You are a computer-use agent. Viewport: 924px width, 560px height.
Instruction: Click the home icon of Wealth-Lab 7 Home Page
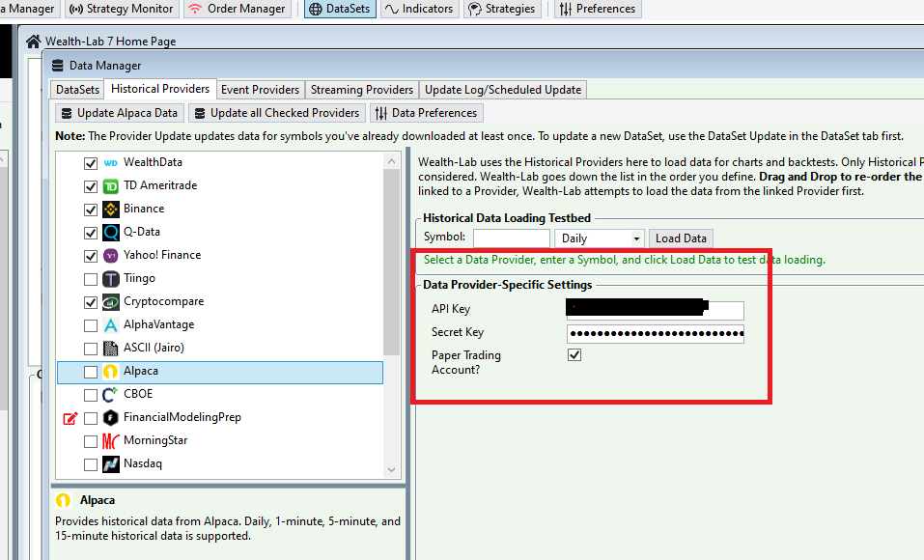(34, 42)
